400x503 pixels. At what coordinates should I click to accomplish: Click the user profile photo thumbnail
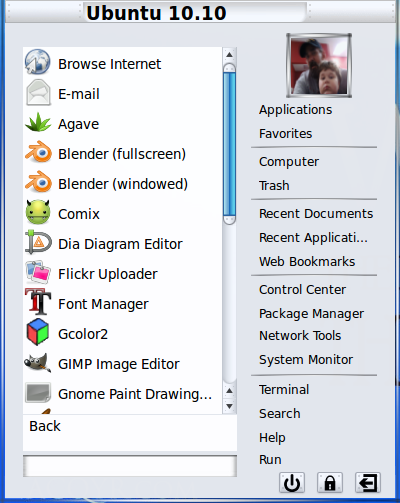click(x=319, y=65)
